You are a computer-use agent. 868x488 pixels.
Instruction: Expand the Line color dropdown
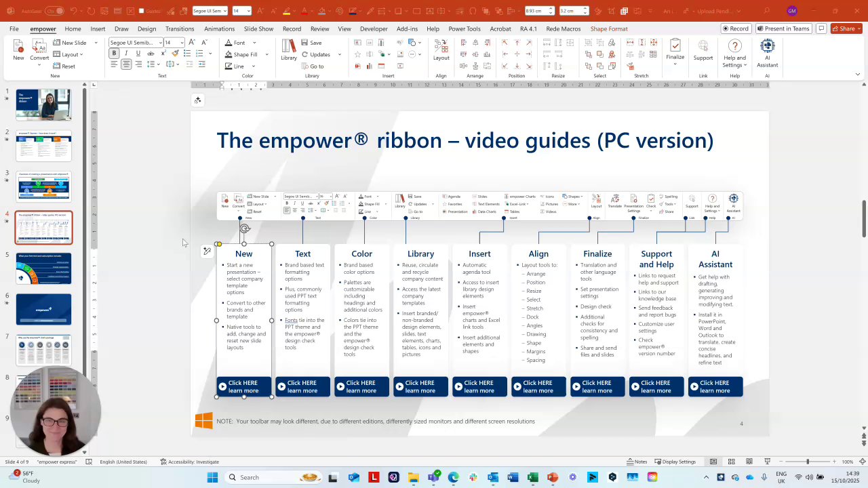point(254,66)
